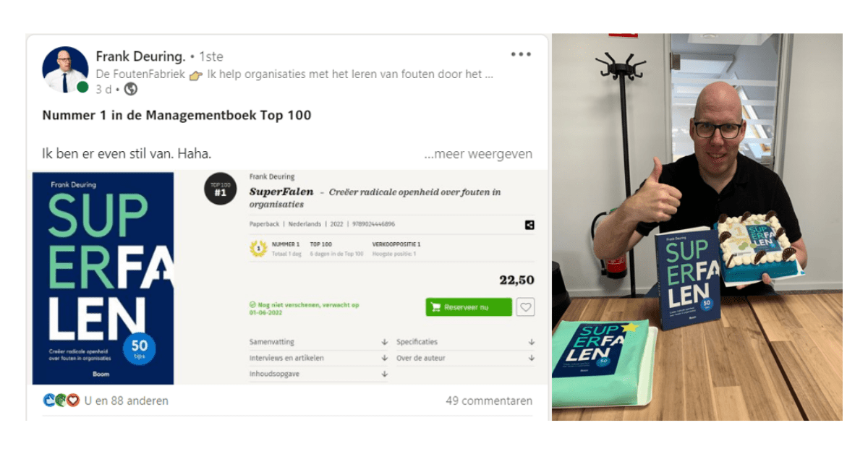Viewport: 868px width, 454px height.
Task: Click the TOP 100 #1 badge
Action: [x=220, y=189]
